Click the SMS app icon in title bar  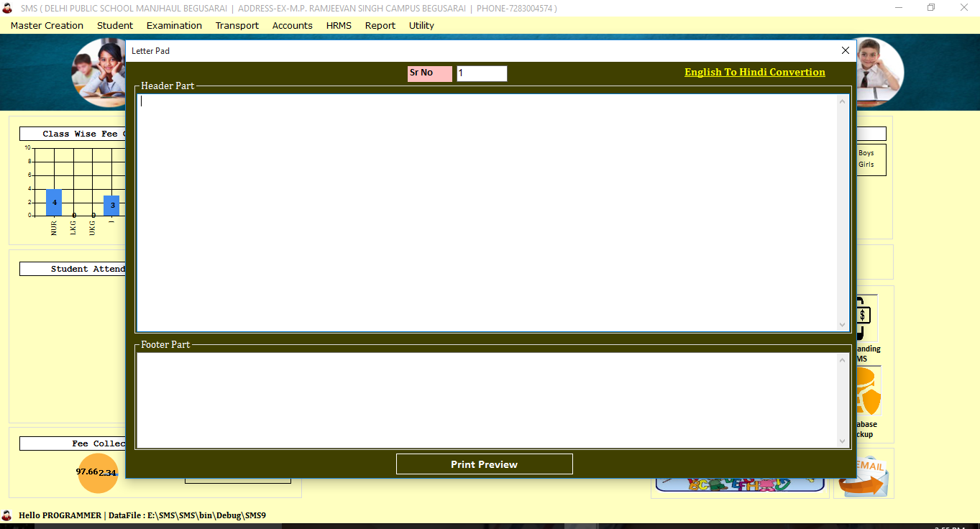point(7,8)
